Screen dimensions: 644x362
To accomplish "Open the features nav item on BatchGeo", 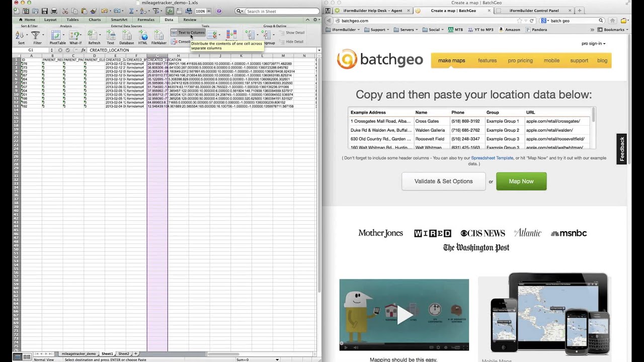I will tap(487, 60).
